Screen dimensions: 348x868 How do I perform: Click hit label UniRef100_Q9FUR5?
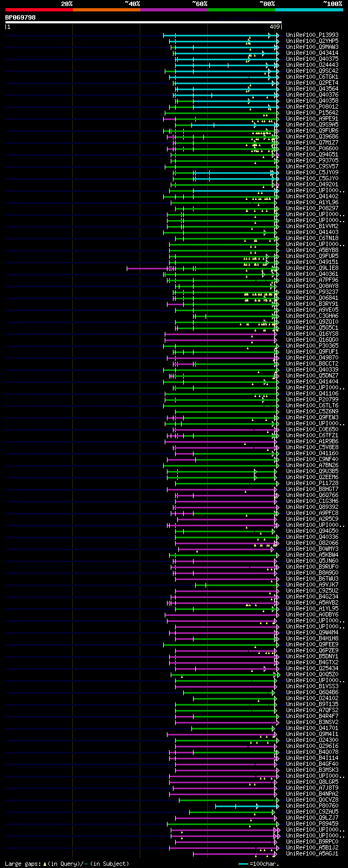pyautogui.click(x=312, y=256)
